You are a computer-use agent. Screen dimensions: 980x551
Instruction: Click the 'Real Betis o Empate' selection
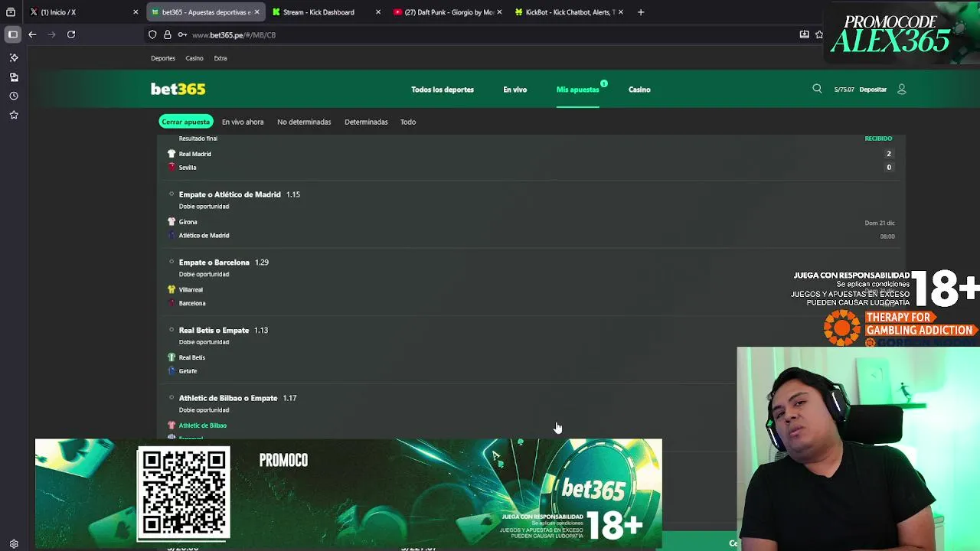(214, 331)
